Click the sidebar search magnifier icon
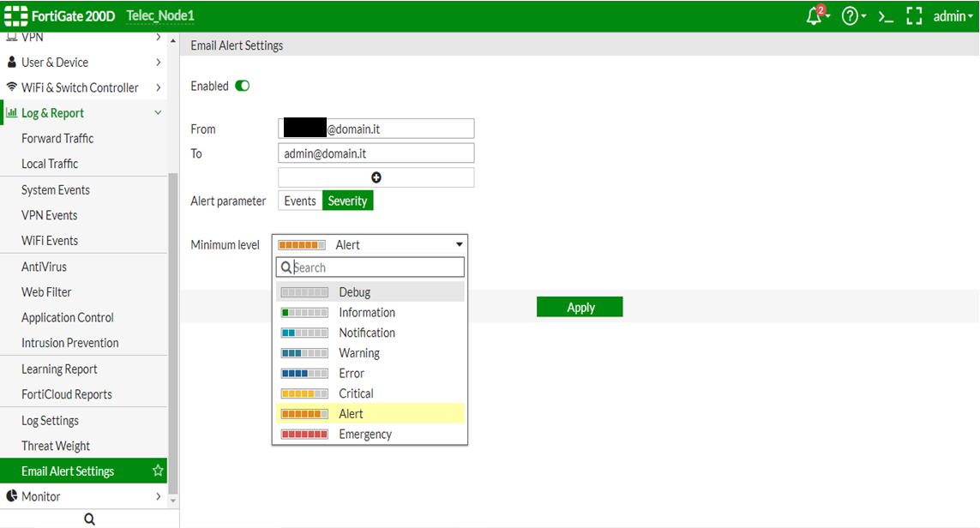Screen dimensions: 980x528 pos(89,519)
